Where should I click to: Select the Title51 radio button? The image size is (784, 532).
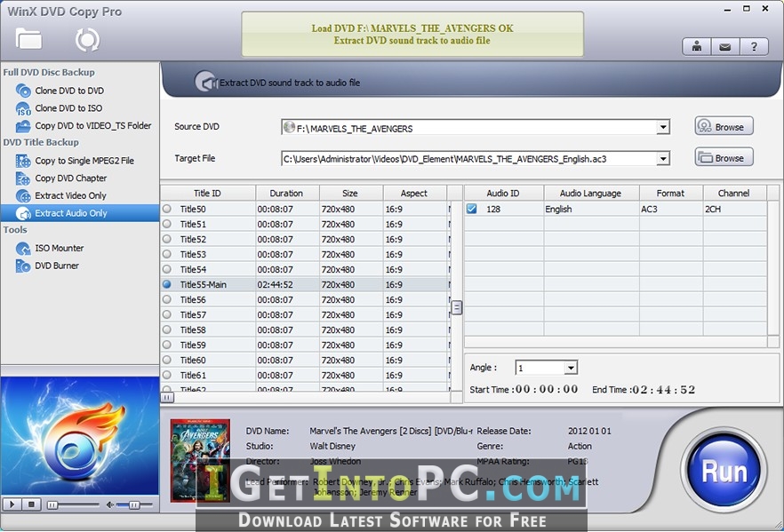pyautogui.click(x=167, y=224)
